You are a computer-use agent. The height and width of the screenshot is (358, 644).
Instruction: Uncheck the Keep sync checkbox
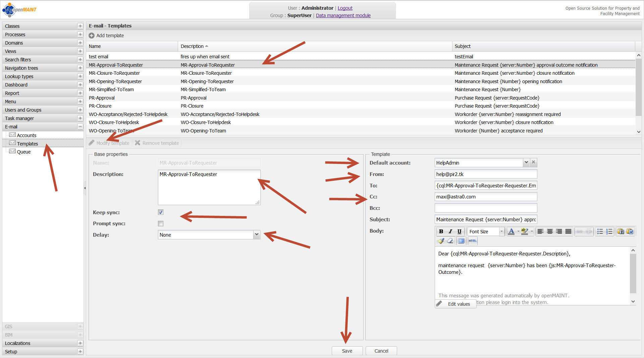161,212
